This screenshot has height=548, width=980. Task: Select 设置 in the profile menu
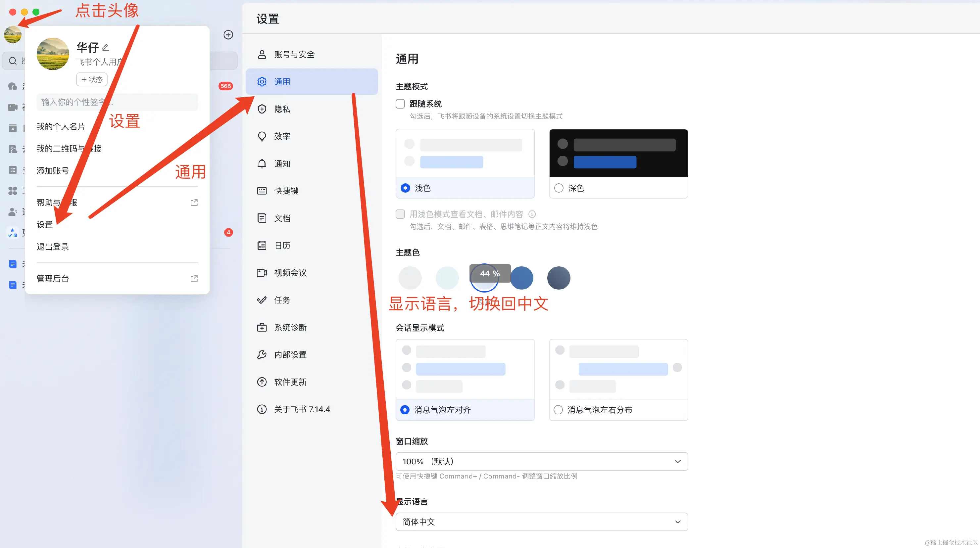click(x=44, y=225)
